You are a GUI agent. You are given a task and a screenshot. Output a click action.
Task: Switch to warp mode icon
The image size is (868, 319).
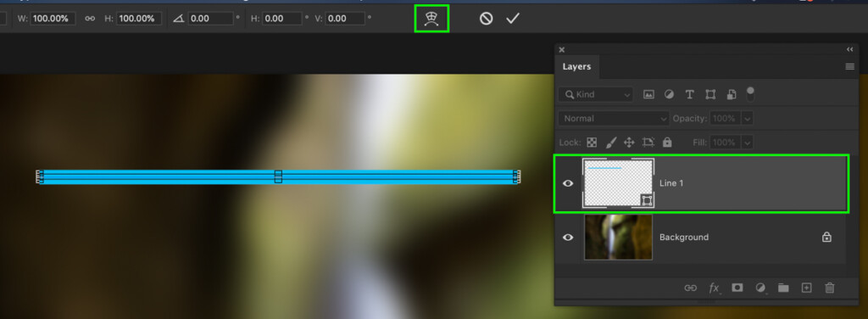(431, 19)
